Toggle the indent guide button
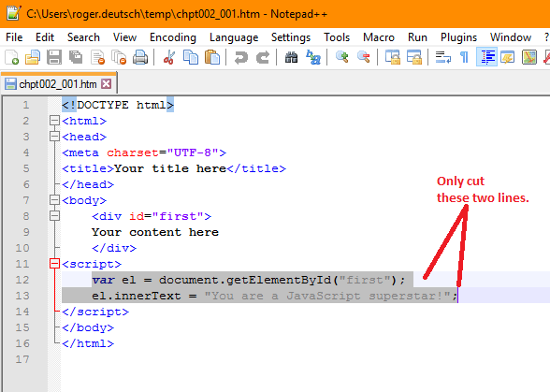The height and width of the screenshot is (392, 550). coord(486,57)
